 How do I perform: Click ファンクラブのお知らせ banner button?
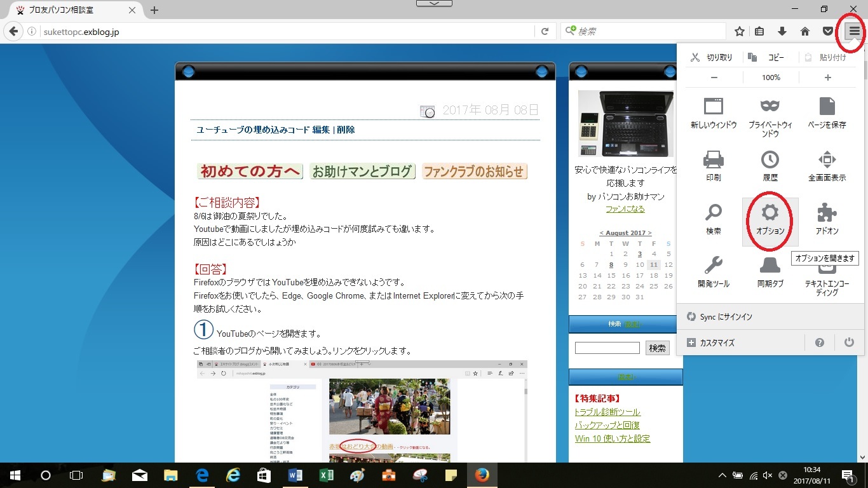tap(475, 171)
